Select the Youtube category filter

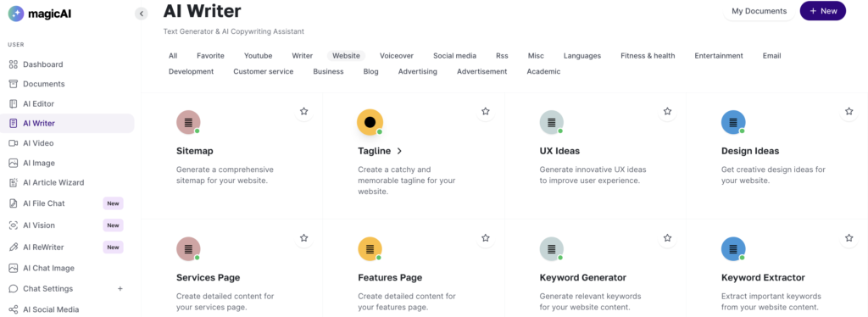click(258, 56)
